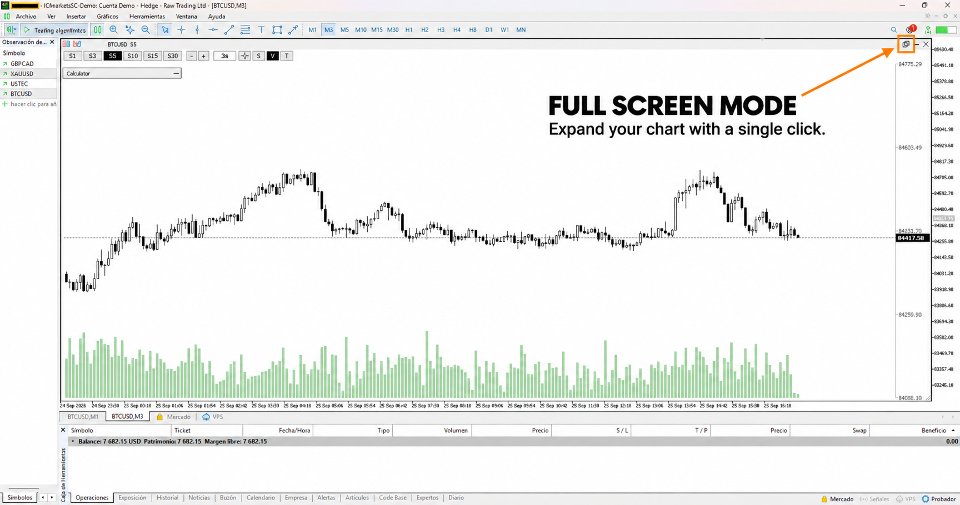
Task: Select the trendline drawing tool
Action: (229, 29)
